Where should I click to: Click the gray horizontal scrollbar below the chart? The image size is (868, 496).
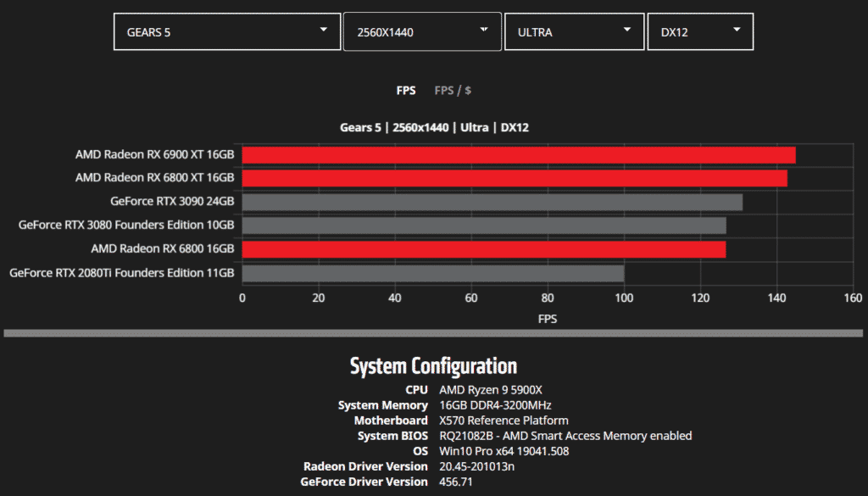click(x=434, y=333)
